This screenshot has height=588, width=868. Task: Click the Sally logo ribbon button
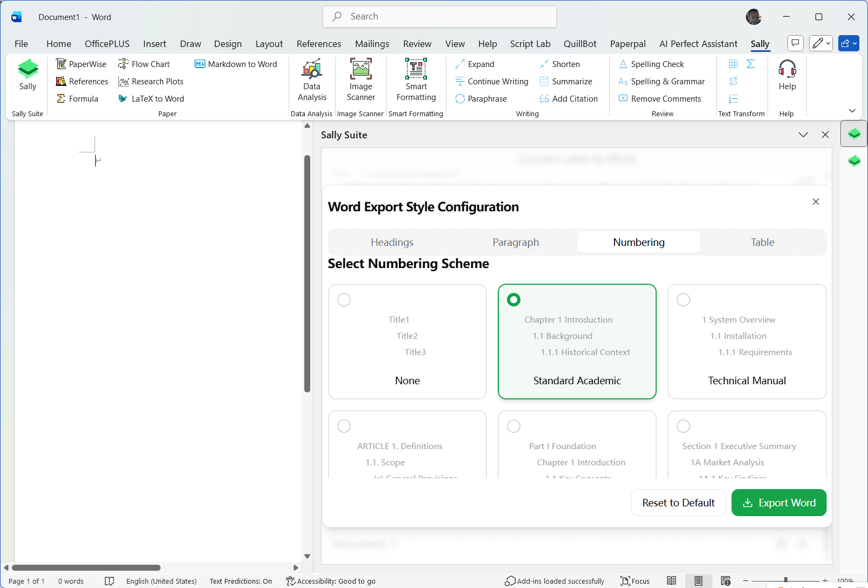pos(28,75)
